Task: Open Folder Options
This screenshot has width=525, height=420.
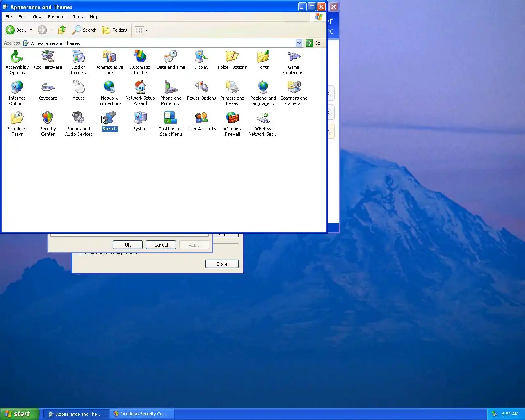Action: 232,60
